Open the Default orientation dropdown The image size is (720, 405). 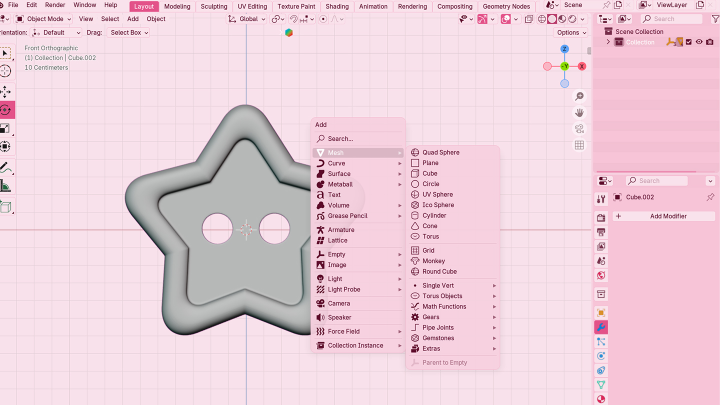click(57, 33)
